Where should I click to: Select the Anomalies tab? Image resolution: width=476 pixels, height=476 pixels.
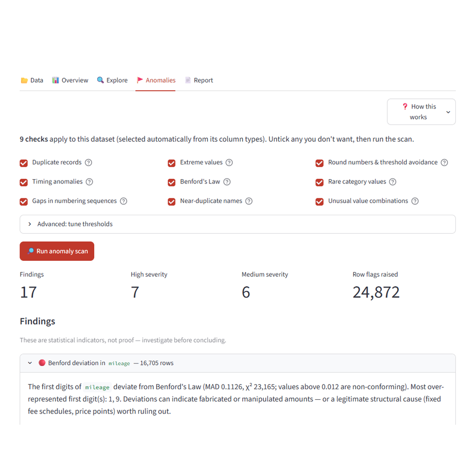(155, 80)
